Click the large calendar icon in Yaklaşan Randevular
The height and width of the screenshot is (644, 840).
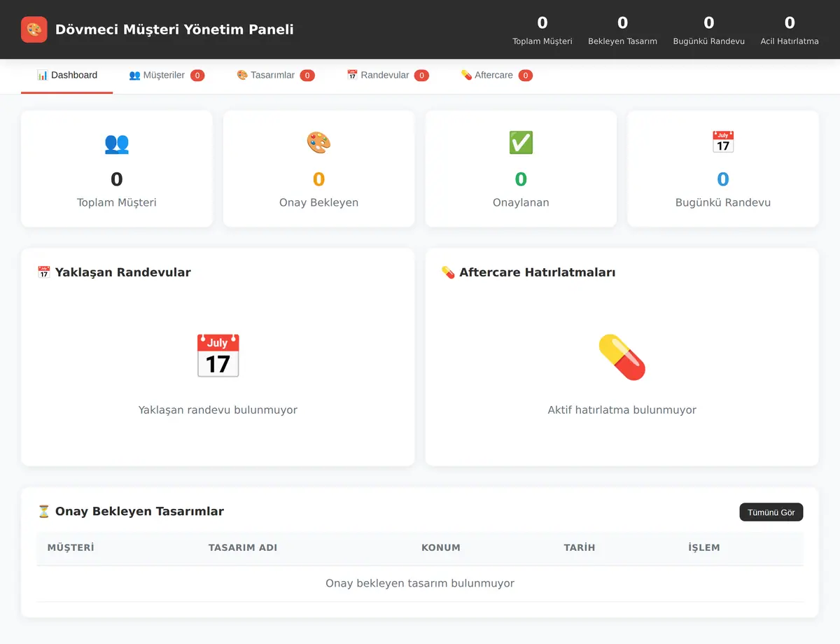point(218,356)
